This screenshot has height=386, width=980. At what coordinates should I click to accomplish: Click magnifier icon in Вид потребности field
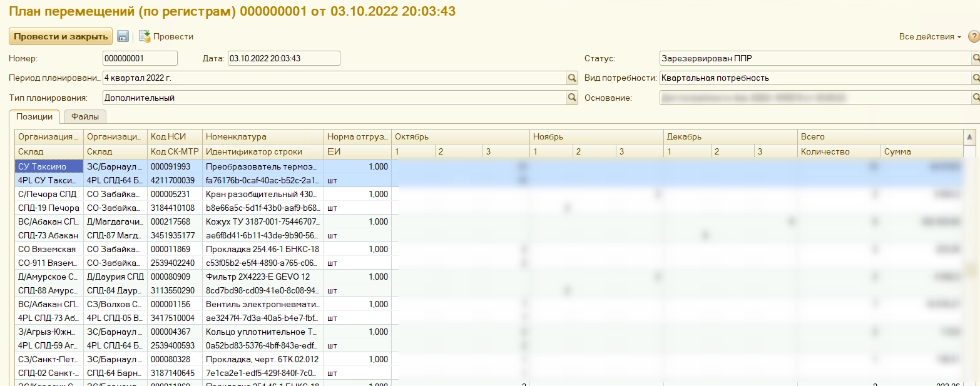pyautogui.click(x=975, y=78)
